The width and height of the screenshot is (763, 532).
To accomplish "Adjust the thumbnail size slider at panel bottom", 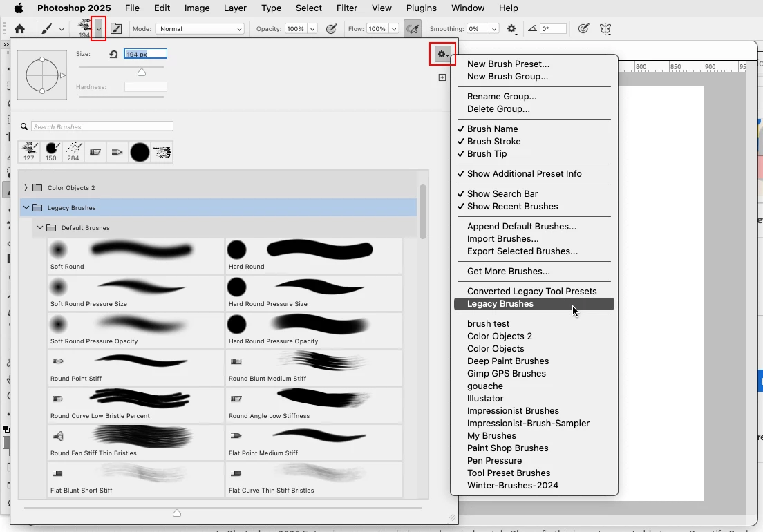I will tap(177, 513).
